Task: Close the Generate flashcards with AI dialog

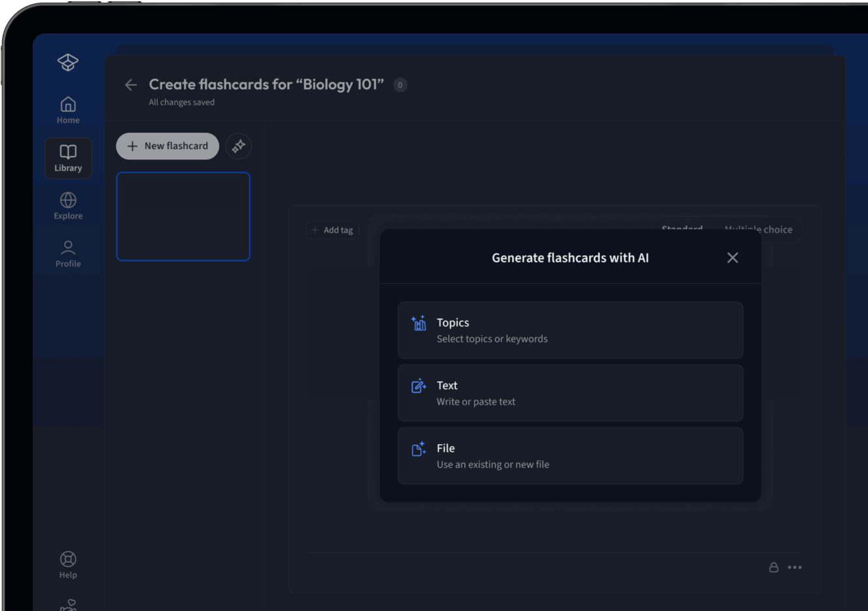Action: click(x=733, y=258)
